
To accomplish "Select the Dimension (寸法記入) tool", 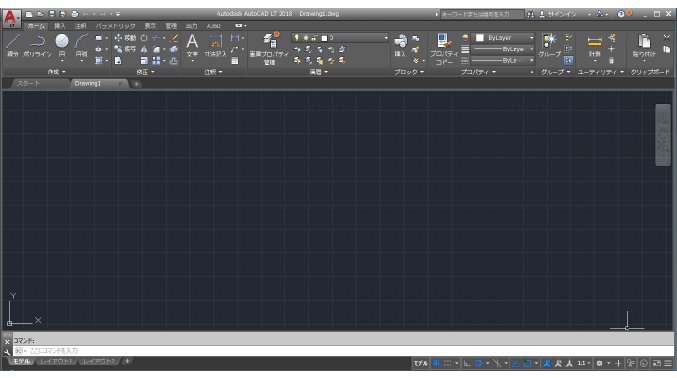I will click(215, 46).
